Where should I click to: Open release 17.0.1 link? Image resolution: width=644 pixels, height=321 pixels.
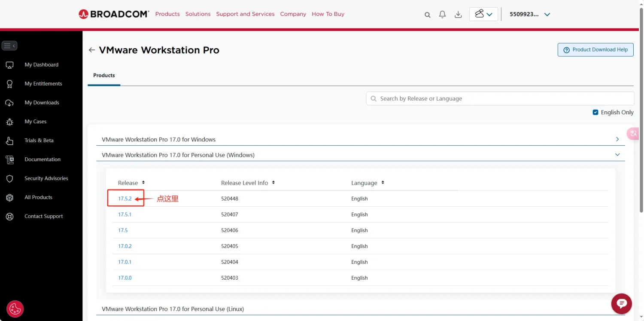click(125, 262)
